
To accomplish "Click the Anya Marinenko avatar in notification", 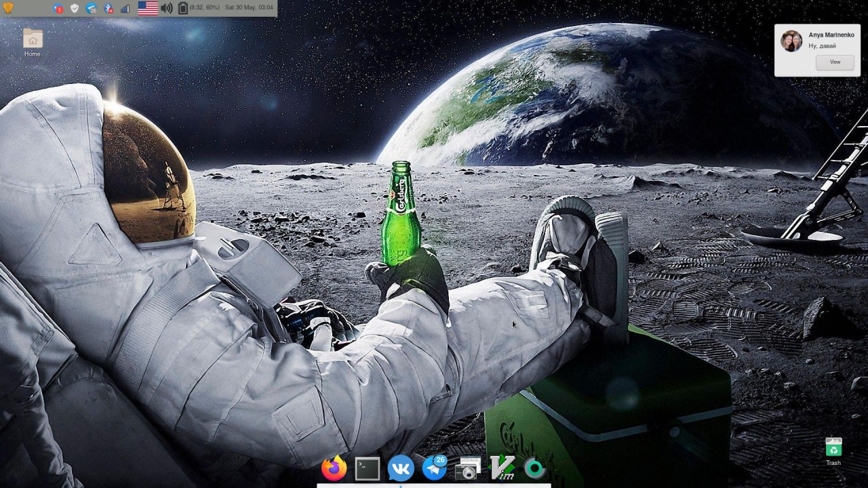I will point(791,41).
